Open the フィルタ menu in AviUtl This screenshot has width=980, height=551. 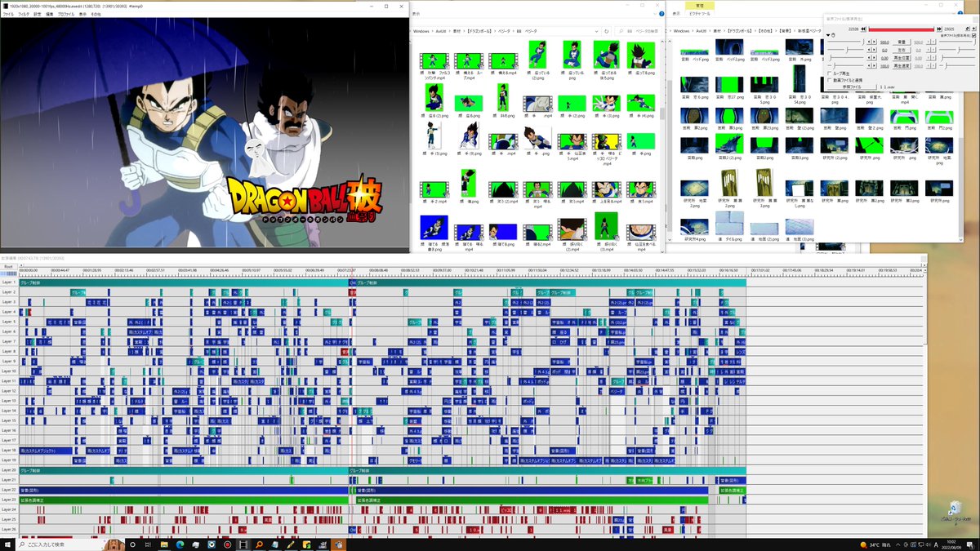point(24,14)
